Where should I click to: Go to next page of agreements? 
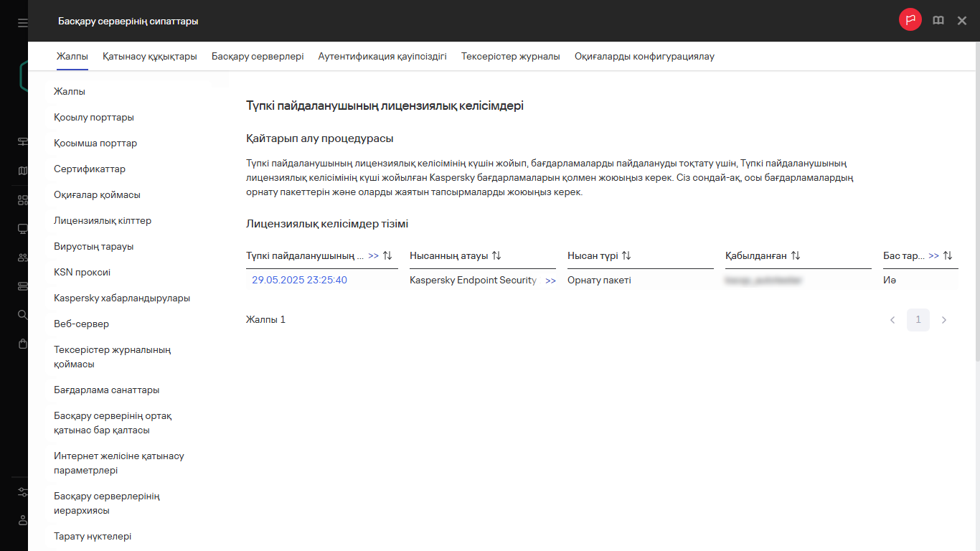(x=944, y=320)
